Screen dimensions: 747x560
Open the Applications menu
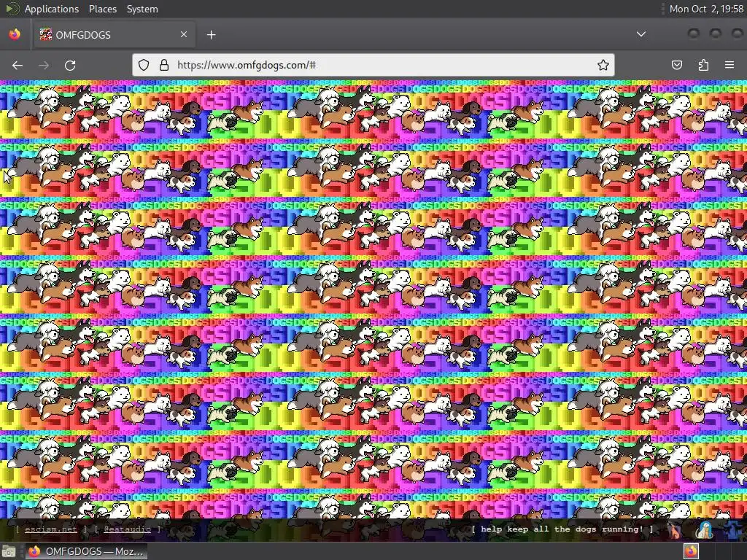click(52, 9)
